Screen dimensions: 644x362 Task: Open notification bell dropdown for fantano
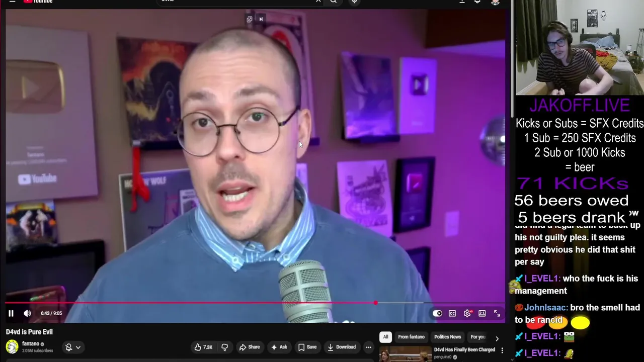(x=73, y=347)
